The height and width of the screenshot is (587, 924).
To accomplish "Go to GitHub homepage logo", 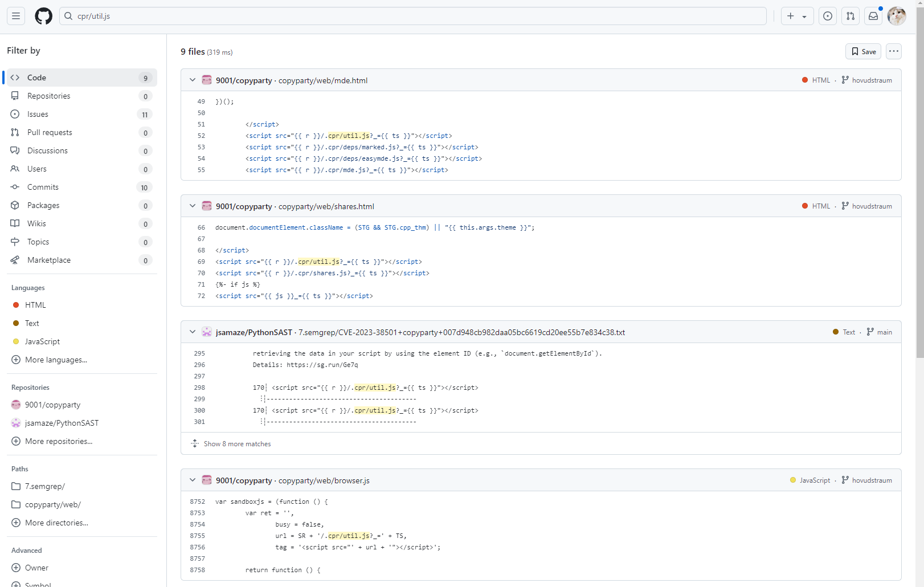I will point(43,16).
